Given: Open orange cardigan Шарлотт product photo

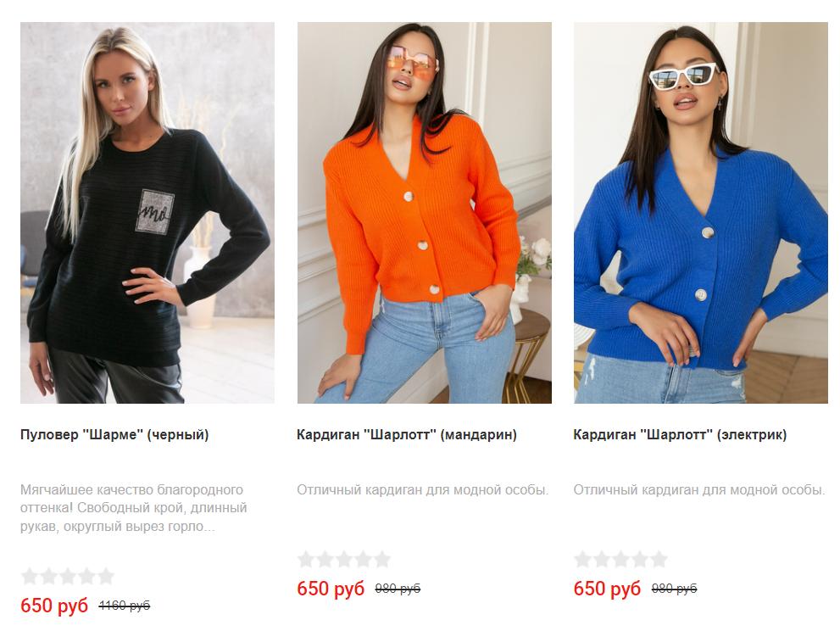Looking at the screenshot, I should (x=425, y=213).
